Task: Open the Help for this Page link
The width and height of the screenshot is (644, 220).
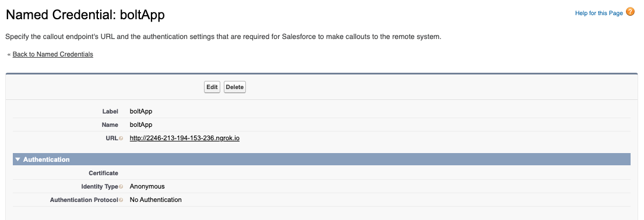Action: pos(599,13)
